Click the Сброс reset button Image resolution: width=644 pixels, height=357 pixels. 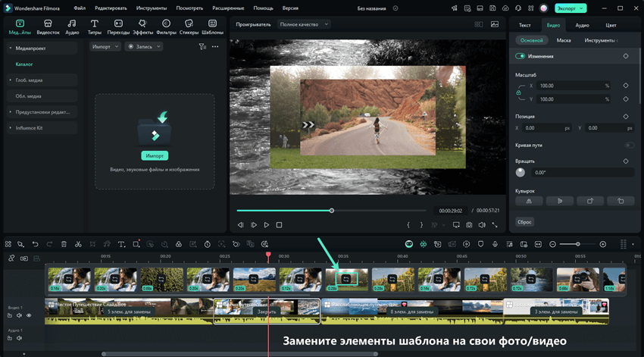tap(524, 222)
